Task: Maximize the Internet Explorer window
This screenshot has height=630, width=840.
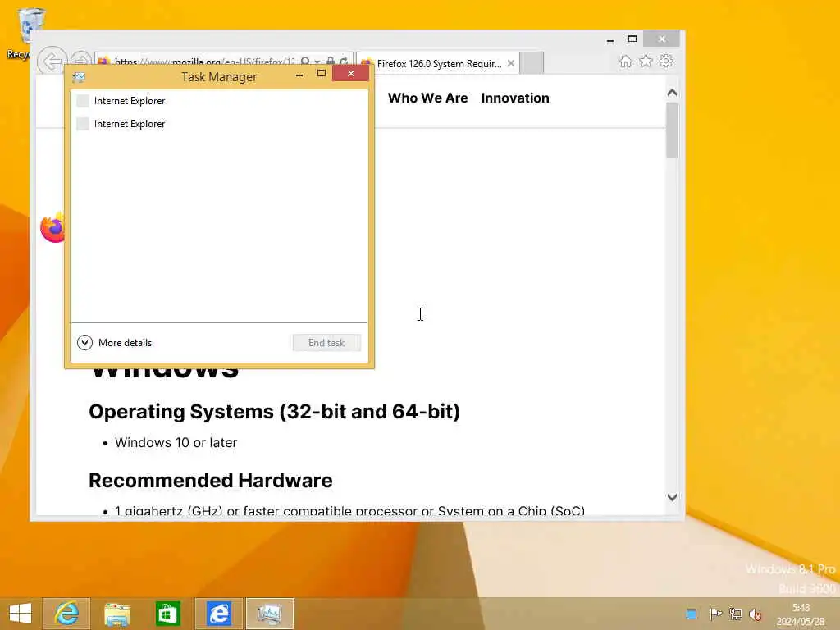Action: (632, 39)
